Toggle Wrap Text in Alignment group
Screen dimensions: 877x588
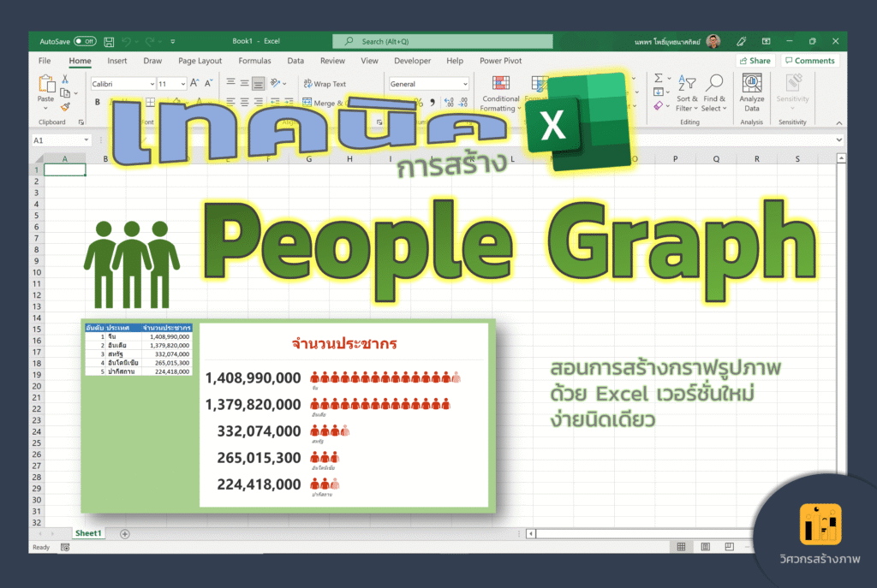pos(325,84)
